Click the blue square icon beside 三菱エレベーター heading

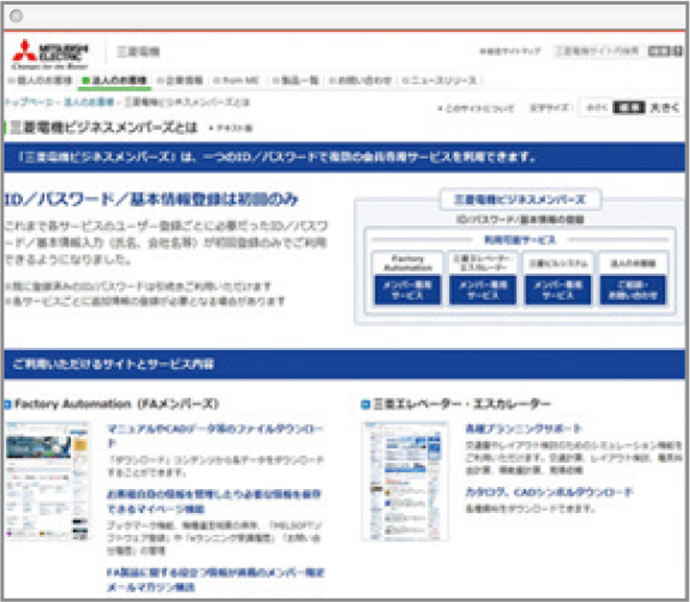[365, 404]
